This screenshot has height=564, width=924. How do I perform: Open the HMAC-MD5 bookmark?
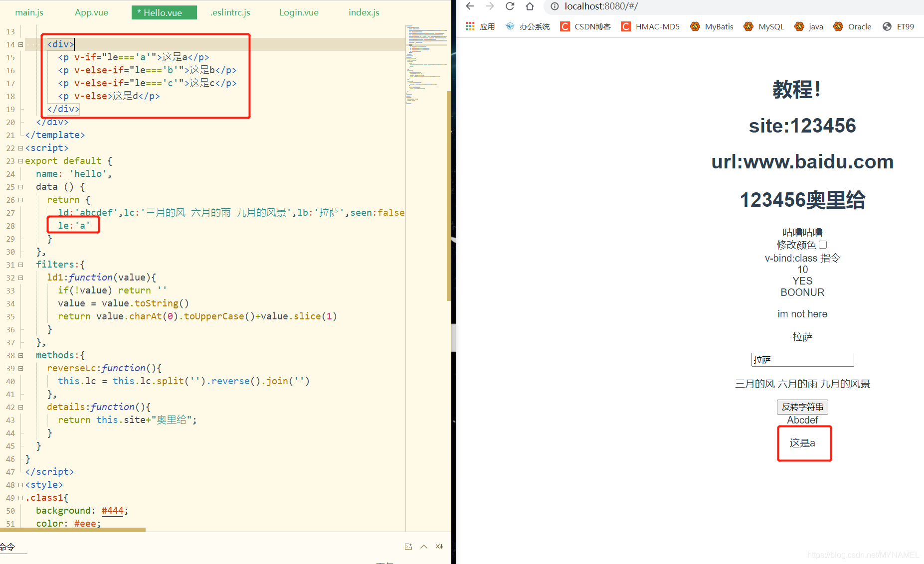tap(650, 26)
